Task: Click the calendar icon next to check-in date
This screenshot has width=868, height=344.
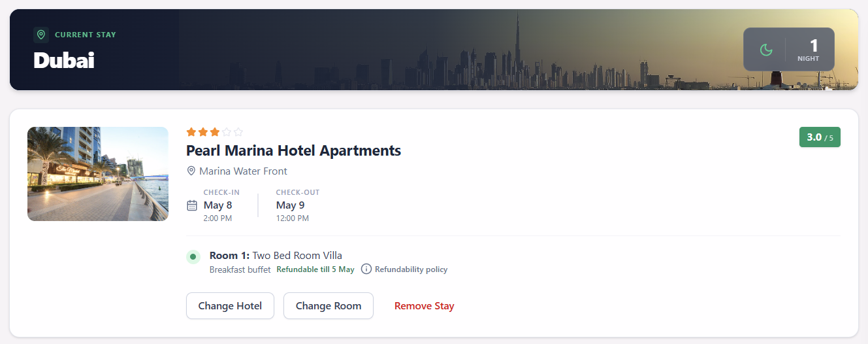Action: pos(192,205)
